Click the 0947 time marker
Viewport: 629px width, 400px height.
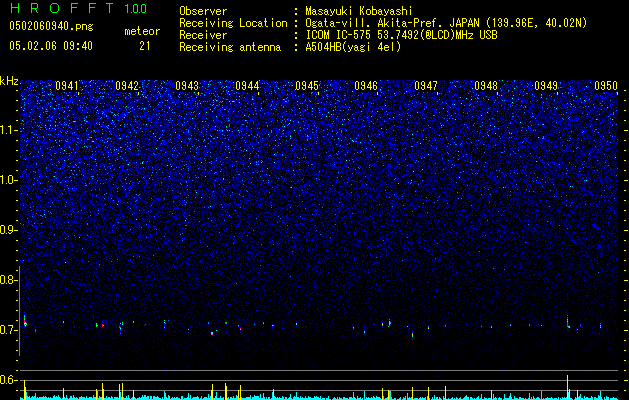pos(426,86)
